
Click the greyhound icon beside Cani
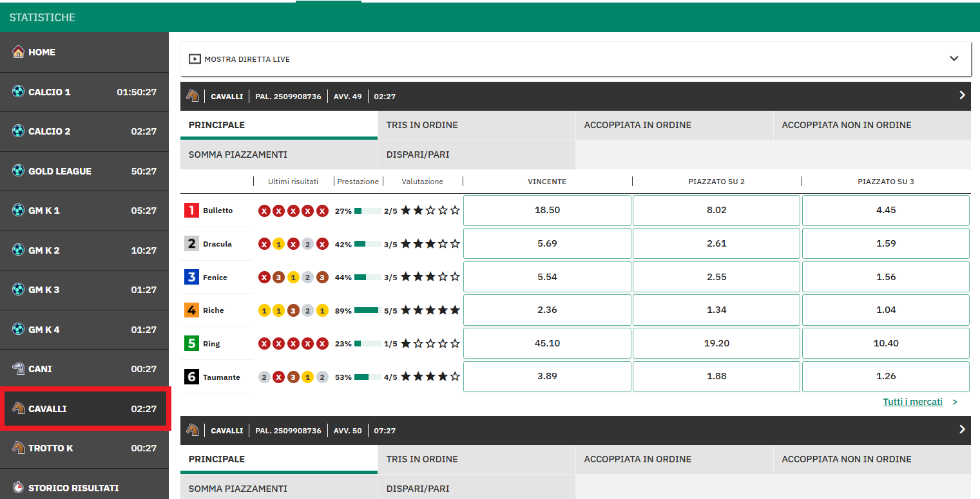[18, 369]
